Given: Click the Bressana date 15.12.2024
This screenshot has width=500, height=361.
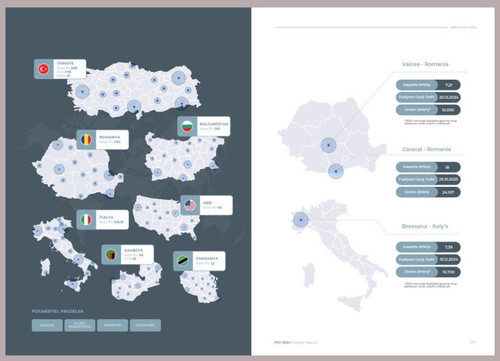Looking at the screenshot, I should tap(449, 259).
